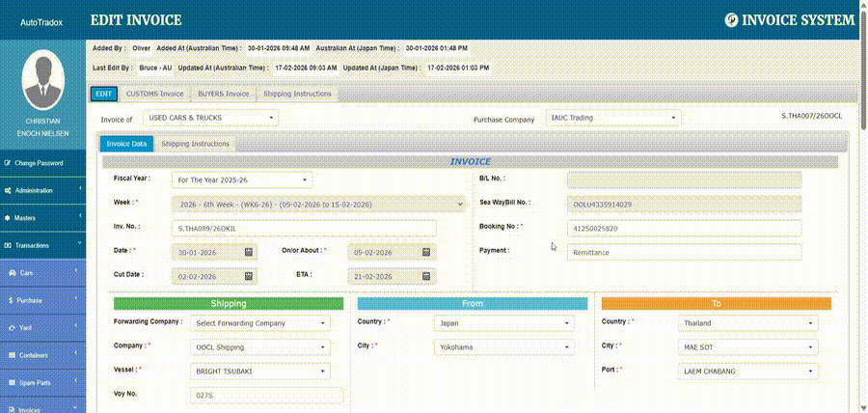Click the AutoTradox brand link

coord(41,23)
